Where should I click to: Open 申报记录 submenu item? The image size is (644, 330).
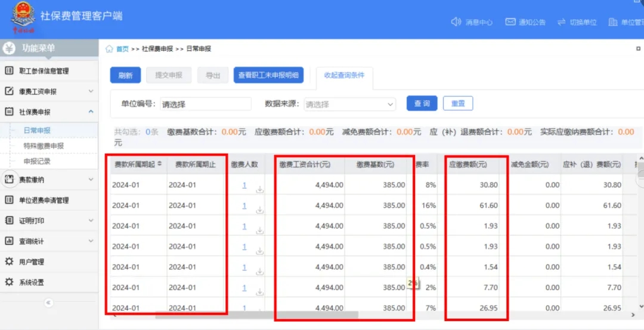coord(37,161)
